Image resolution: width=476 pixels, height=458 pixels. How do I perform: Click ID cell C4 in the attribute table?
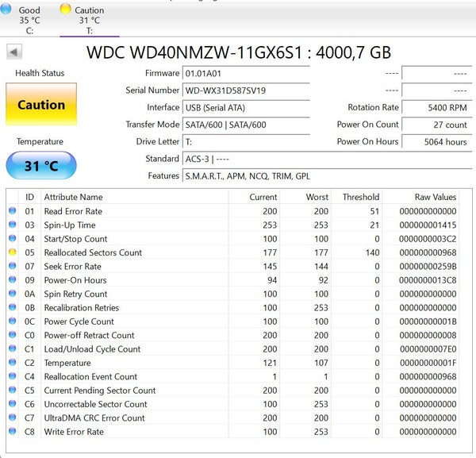(x=29, y=376)
